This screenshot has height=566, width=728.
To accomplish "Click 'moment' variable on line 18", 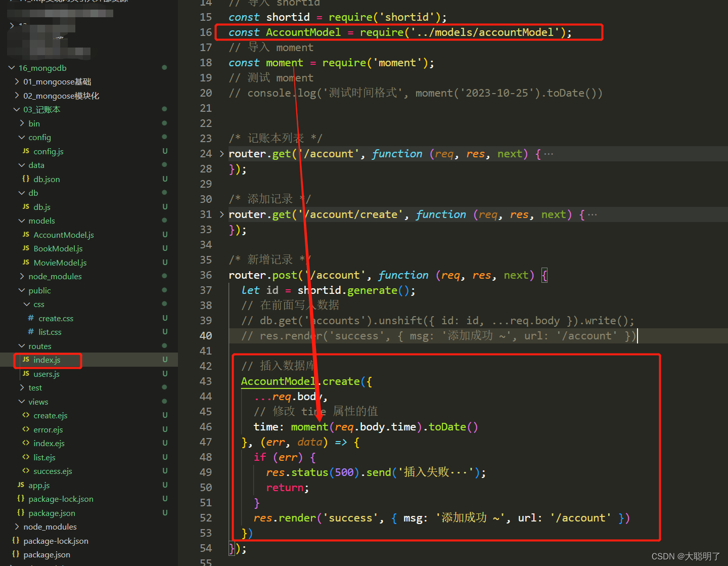I will pos(285,63).
